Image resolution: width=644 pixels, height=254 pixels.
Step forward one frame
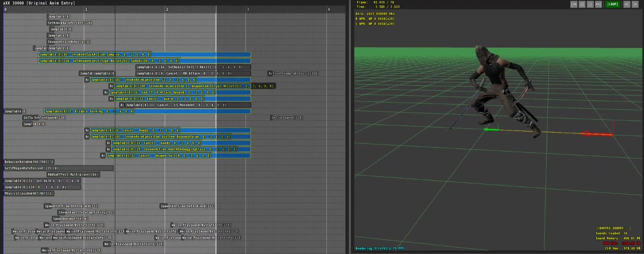[635, 4]
